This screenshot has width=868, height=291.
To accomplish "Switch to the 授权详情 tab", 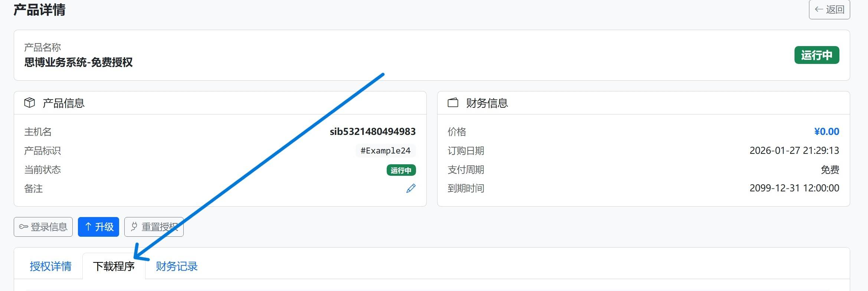I will (x=50, y=266).
